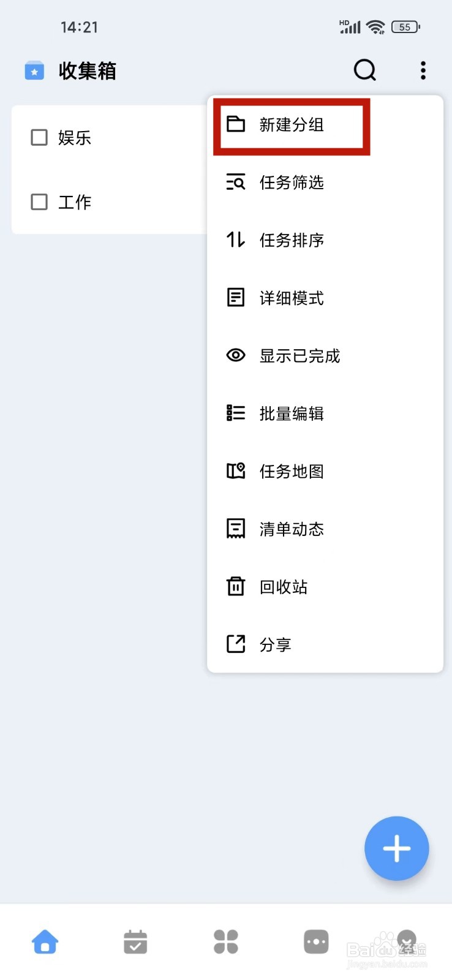Switch to 详细模式 view
The width and height of the screenshot is (452, 980).
[x=325, y=298]
